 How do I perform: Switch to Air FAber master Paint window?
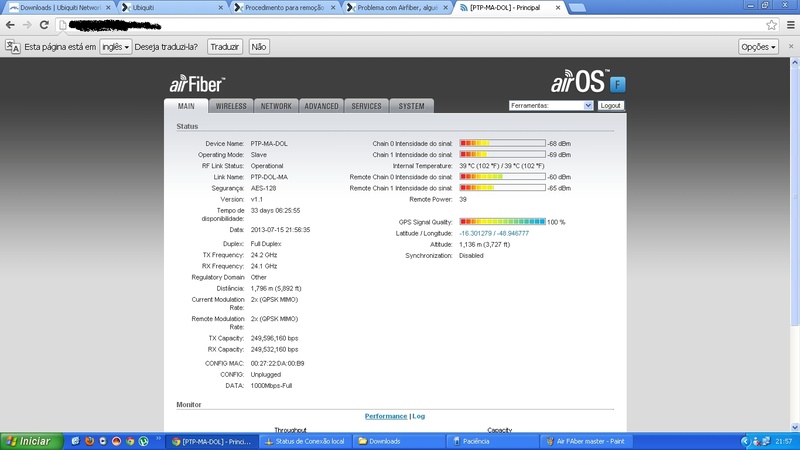(x=586, y=441)
